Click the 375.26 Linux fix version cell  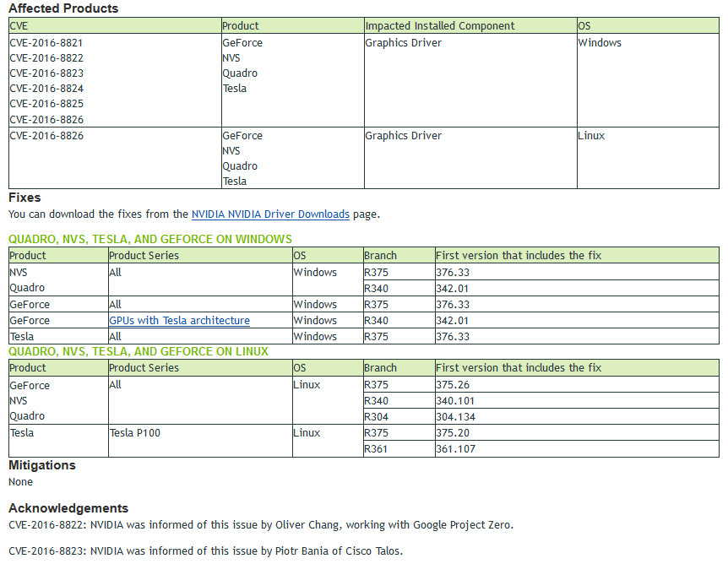pyautogui.click(x=577, y=384)
